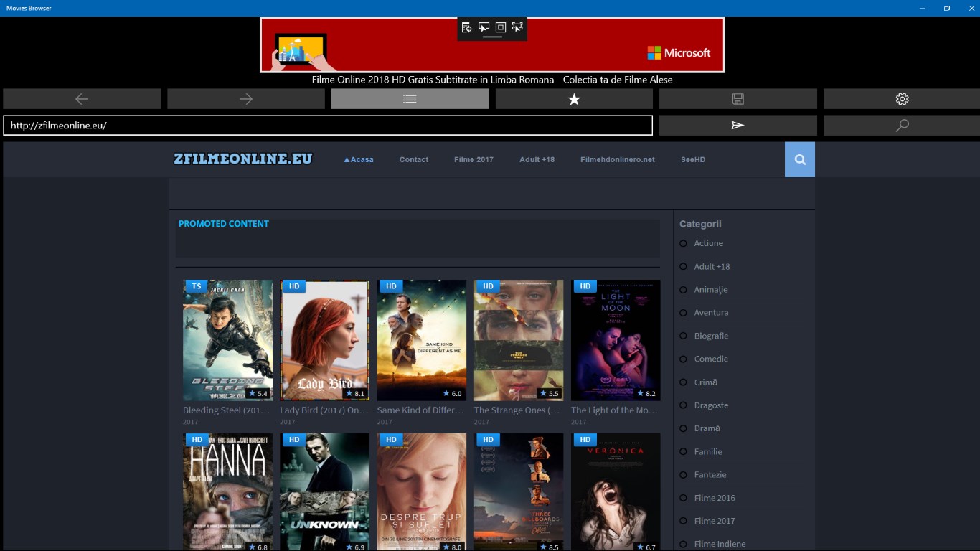The image size is (980, 551).
Task: Select the Dramă category radio circle
Action: (683, 428)
